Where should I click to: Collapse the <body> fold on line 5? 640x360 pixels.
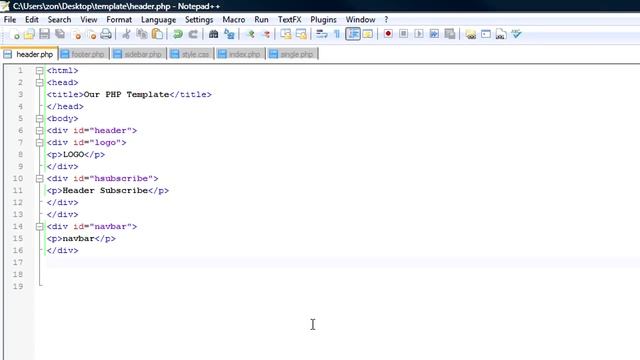point(40,119)
